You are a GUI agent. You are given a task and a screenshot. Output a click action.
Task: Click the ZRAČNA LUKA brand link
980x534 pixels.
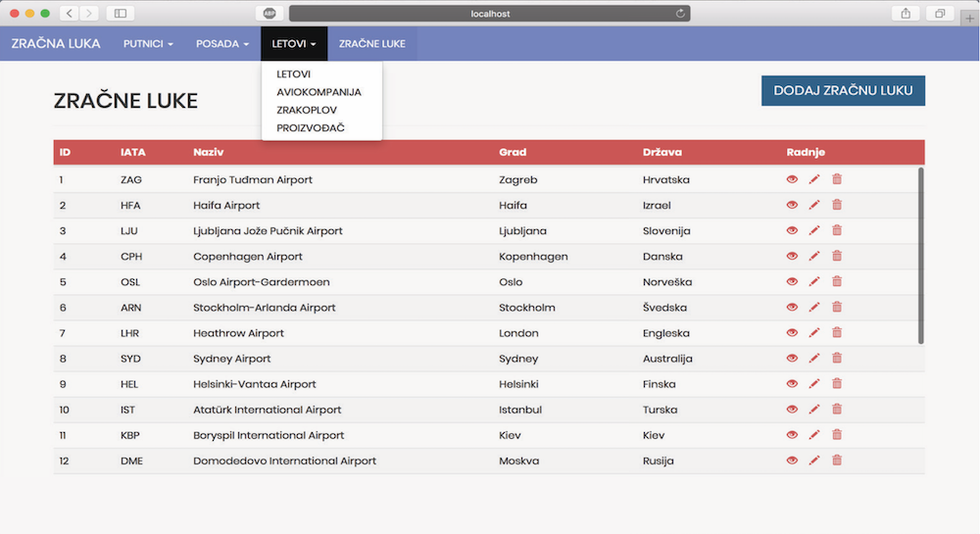(56, 44)
